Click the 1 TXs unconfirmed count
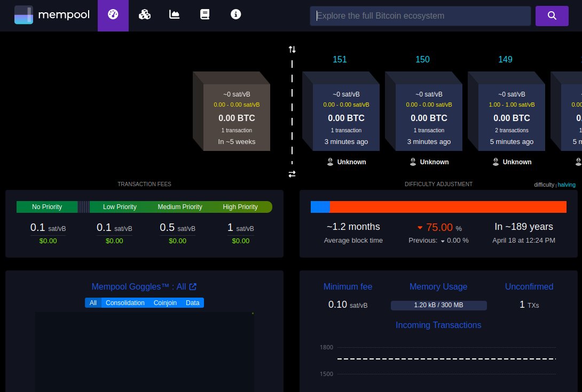This screenshot has height=392, width=582. click(x=529, y=305)
